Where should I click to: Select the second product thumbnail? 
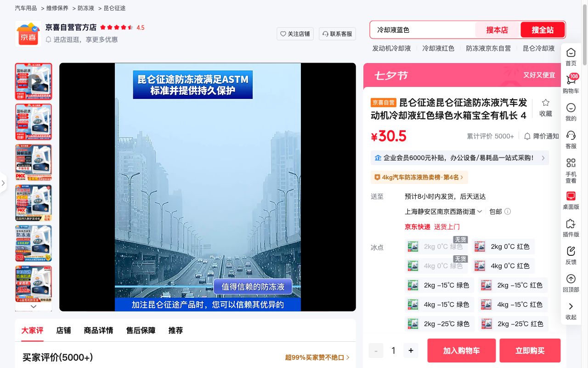pyautogui.click(x=34, y=122)
